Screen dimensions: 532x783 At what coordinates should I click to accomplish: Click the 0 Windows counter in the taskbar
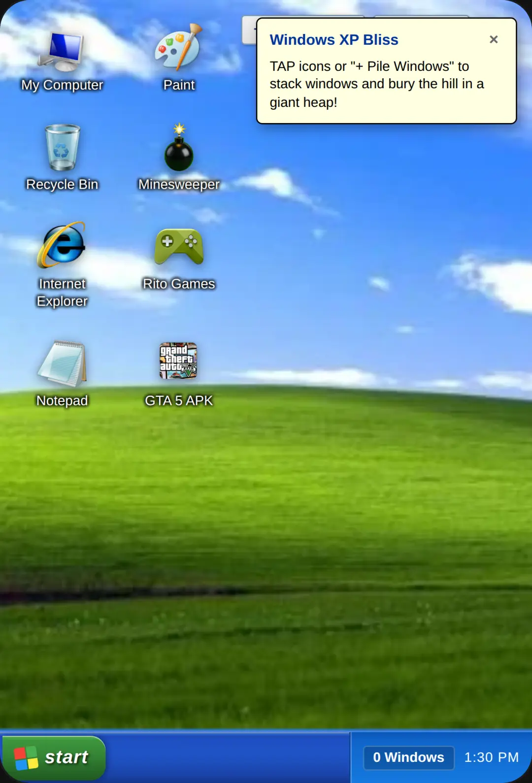(x=408, y=757)
